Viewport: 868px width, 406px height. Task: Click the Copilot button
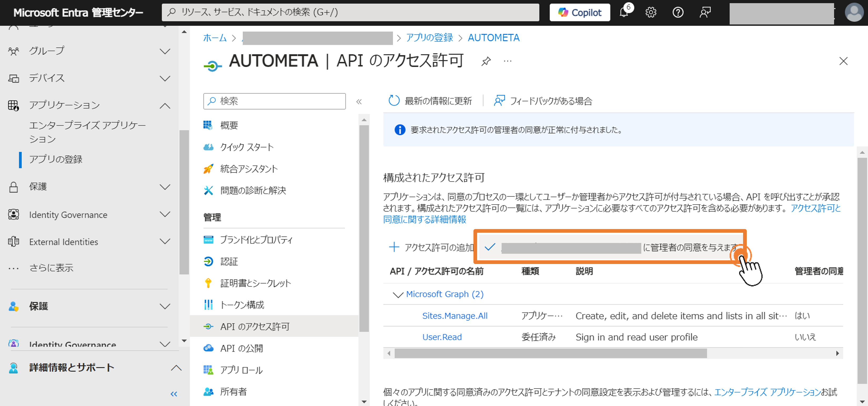pos(579,12)
